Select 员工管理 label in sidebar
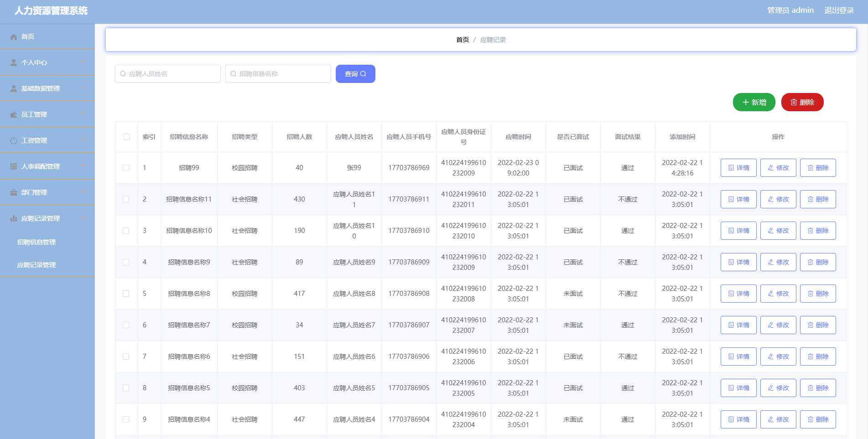 (34, 115)
